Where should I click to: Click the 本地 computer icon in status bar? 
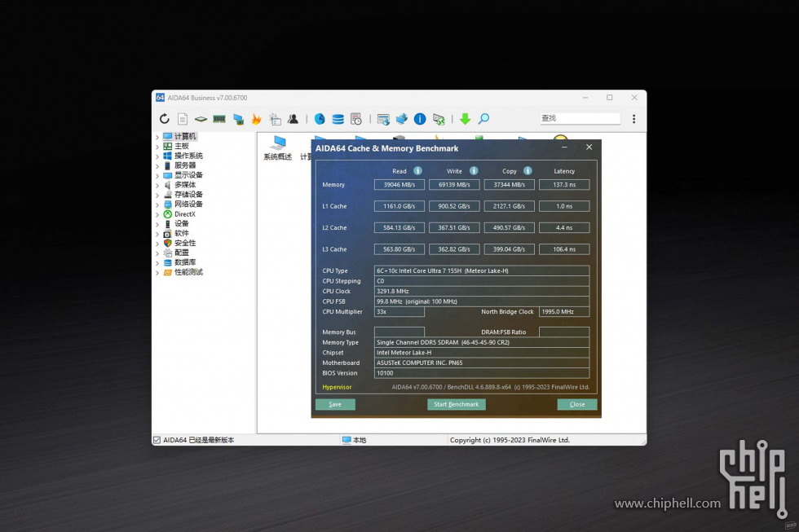coord(347,440)
